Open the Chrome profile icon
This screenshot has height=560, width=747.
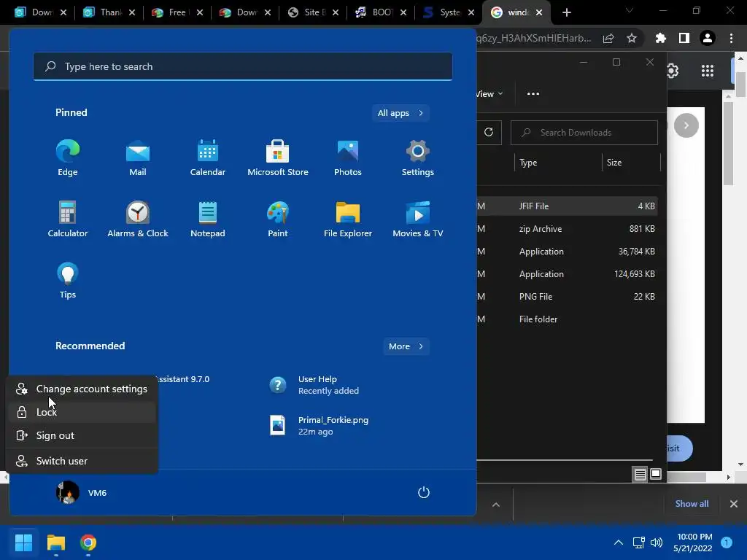[x=708, y=38]
